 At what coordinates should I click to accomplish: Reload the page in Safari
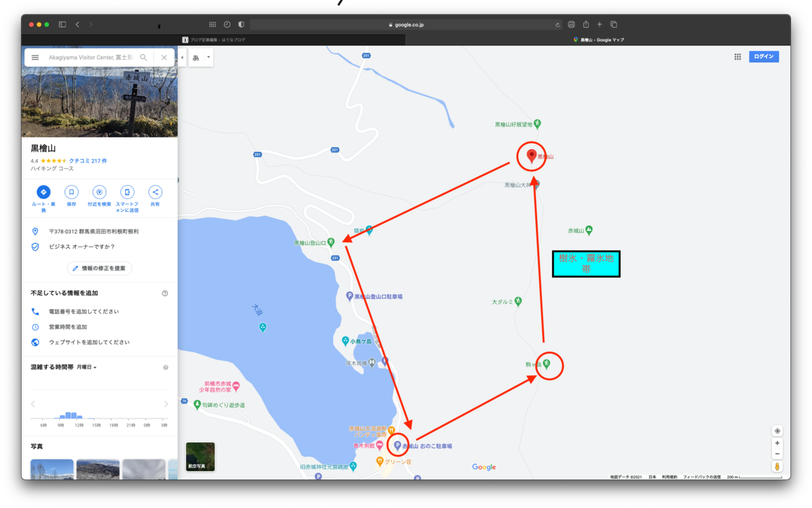click(x=557, y=24)
